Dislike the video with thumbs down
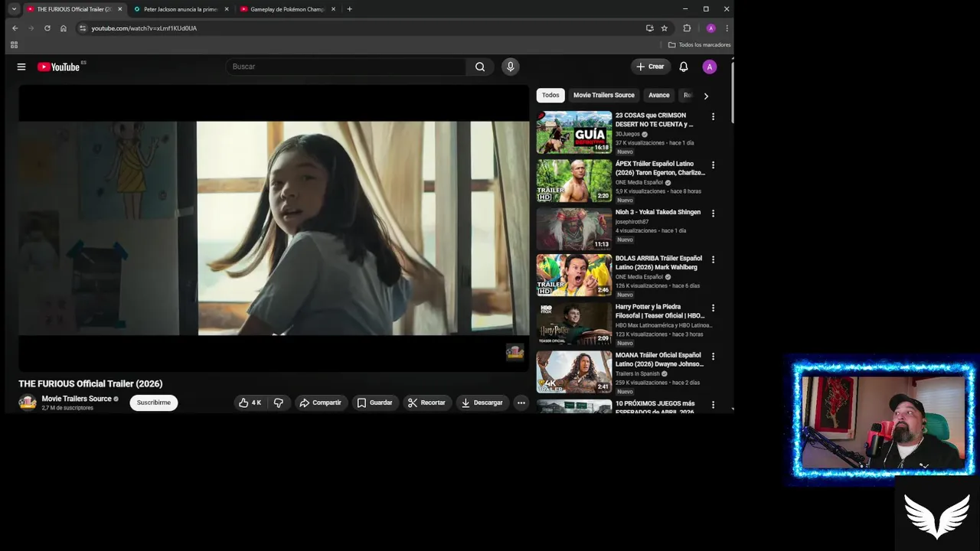 click(x=279, y=403)
